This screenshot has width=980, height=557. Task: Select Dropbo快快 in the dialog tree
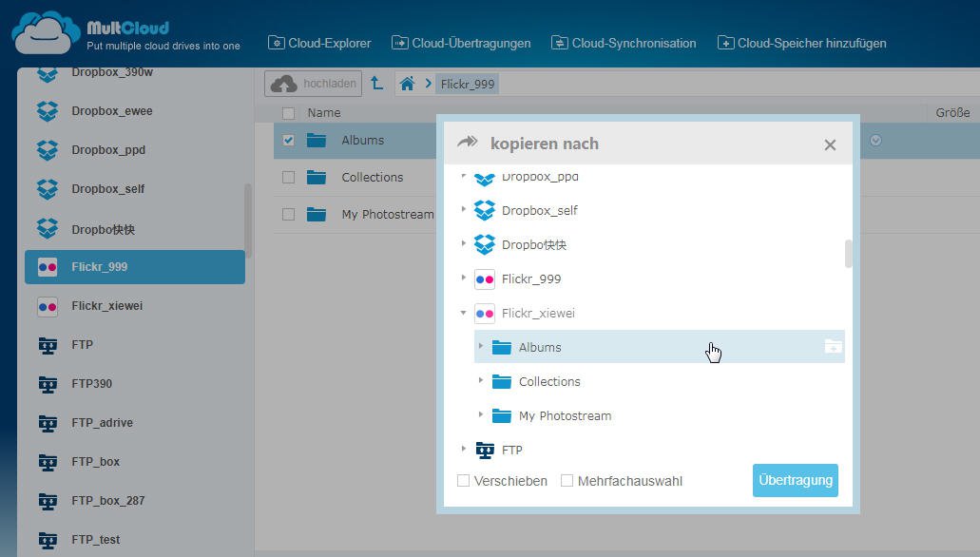tap(534, 245)
